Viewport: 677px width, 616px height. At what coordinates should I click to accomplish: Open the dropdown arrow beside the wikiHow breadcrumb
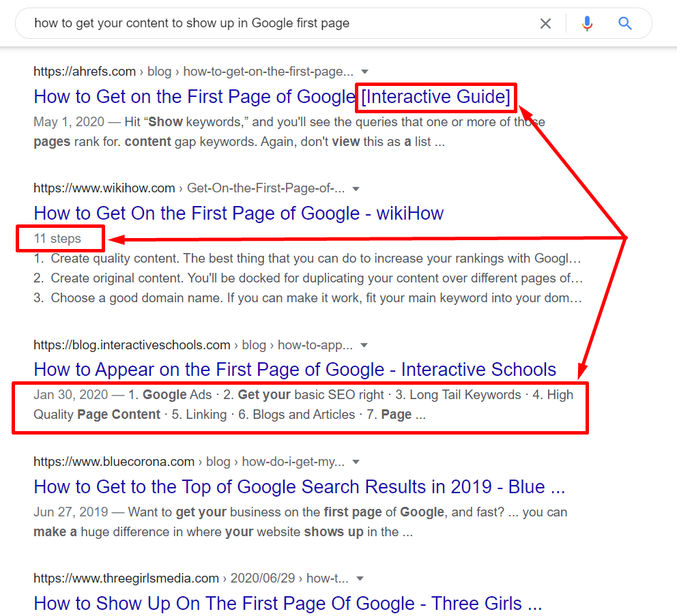coord(356,188)
